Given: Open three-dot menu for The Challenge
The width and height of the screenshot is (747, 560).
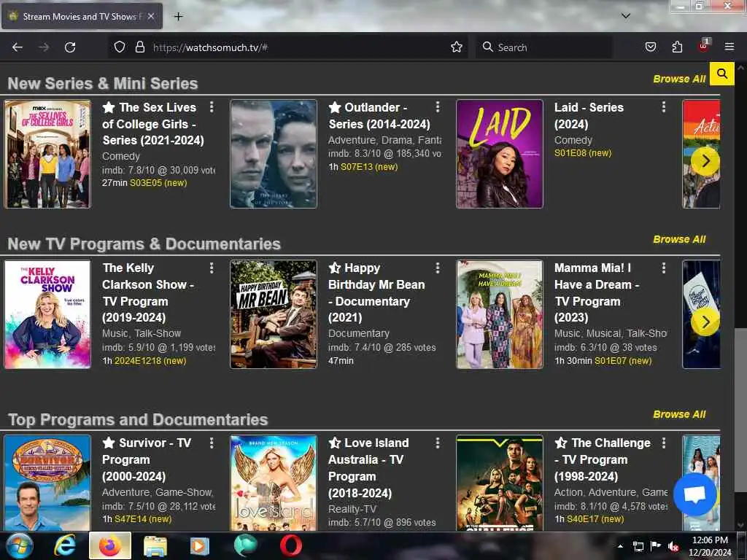Looking at the screenshot, I should click(x=664, y=443).
